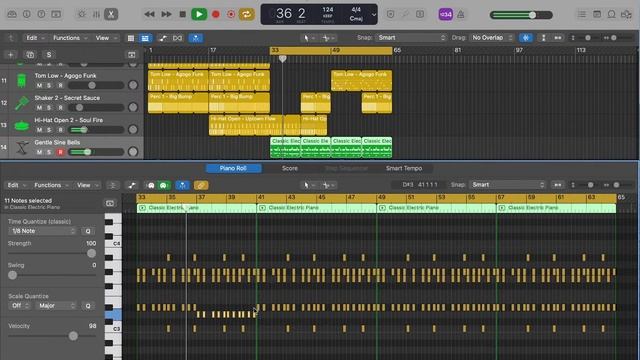This screenshot has height=360, width=640.
Task: Open the 1/8 Note quantize dropdown
Action: 42,231
